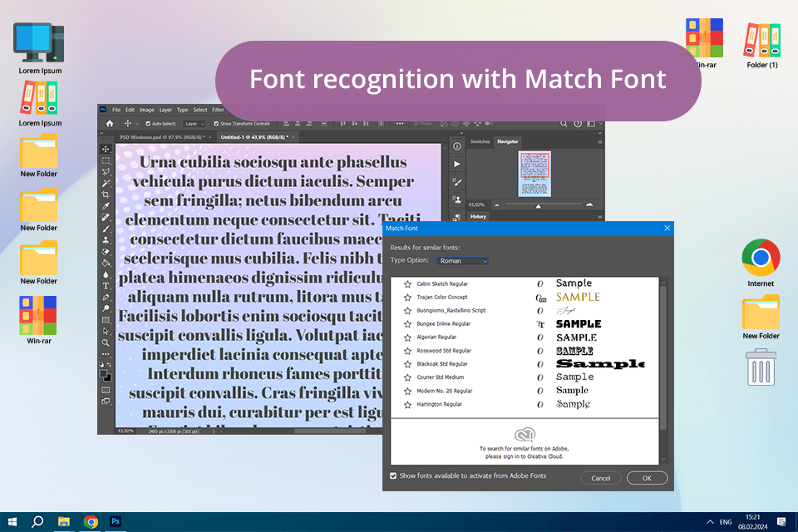The height and width of the screenshot is (532, 798).
Task: Favorite the Trajan Color Concept font
Action: click(x=407, y=298)
